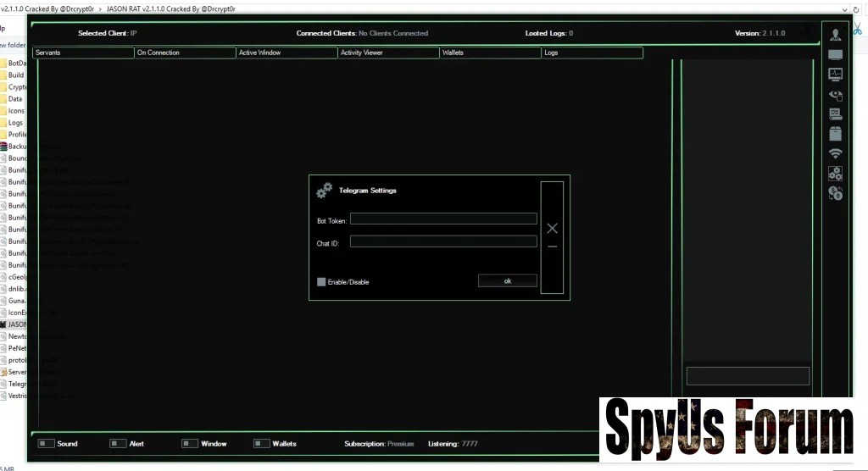Image resolution: width=868 pixels, height=471 pixels.
Task: Click the scissors icon in Explorer toolbar
Action: (x=856, y=30)
